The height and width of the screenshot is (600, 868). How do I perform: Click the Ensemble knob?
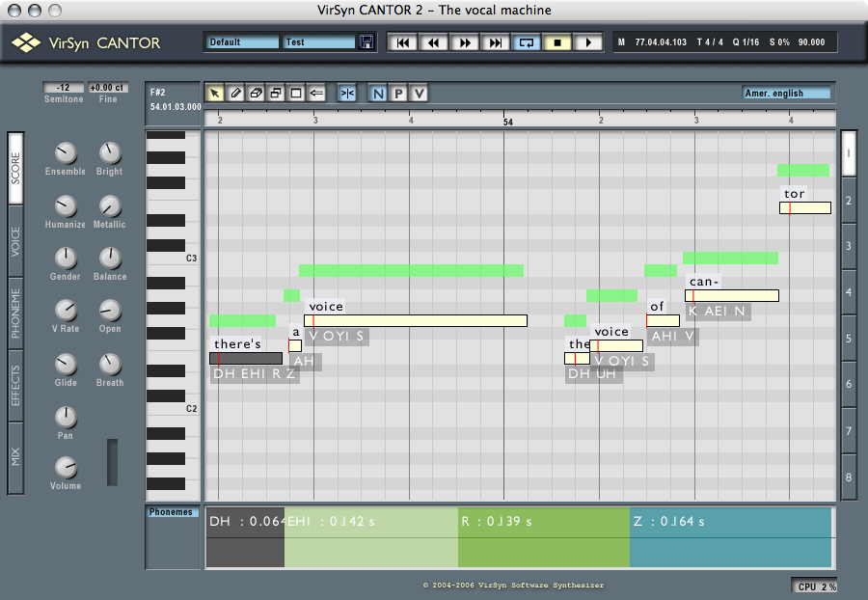(x=66, y=153)
